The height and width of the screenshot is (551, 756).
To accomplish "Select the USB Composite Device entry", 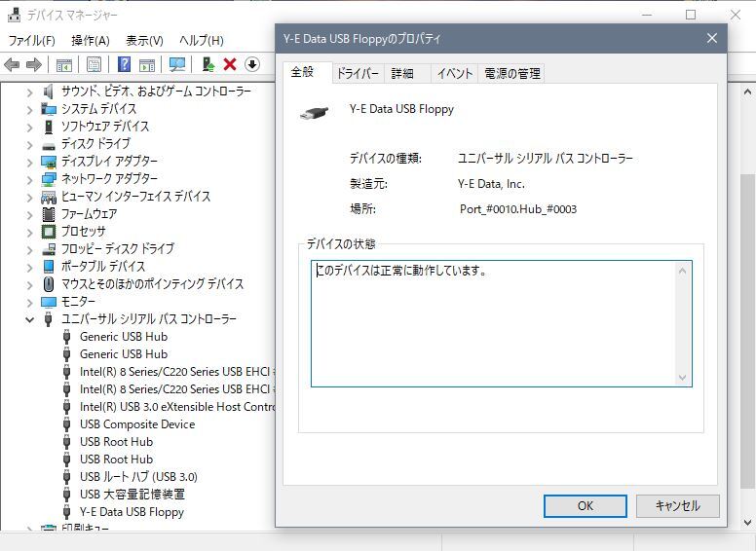I will [137, 424].
